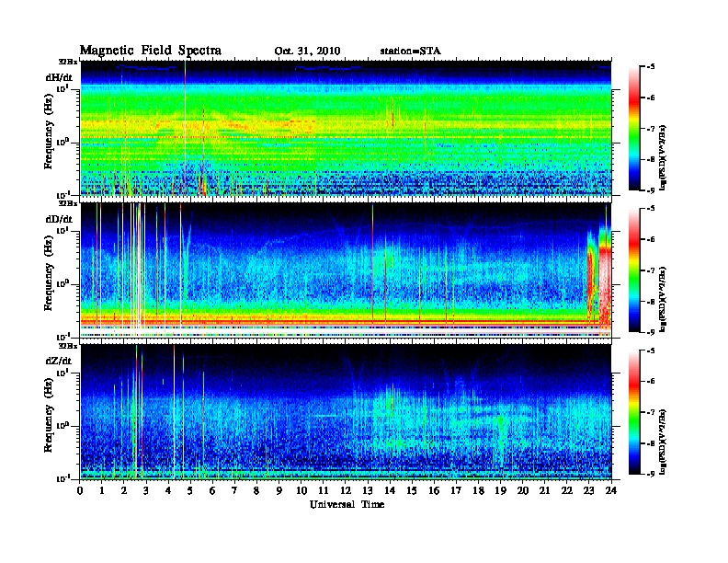This screenshot has width=728, height=563.
Task: Click hour tick label 15 on time axis
Action: click(412, 490)
